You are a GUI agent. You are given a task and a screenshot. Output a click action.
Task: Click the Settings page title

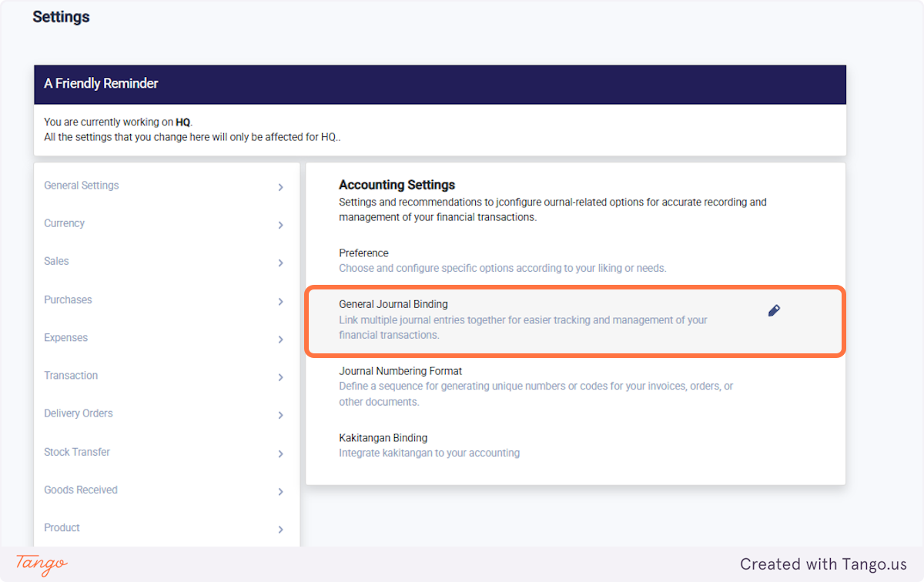pyautogui.click(x=61, y=16)
